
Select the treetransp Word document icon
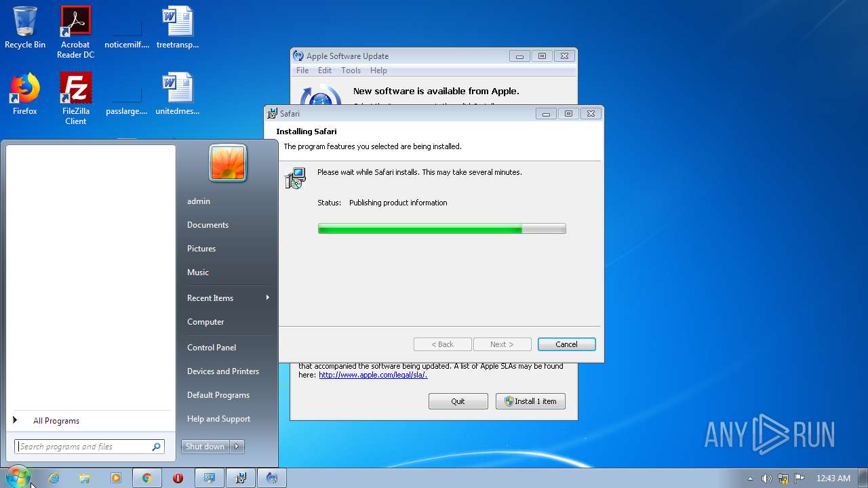click(x=178, y=28)
